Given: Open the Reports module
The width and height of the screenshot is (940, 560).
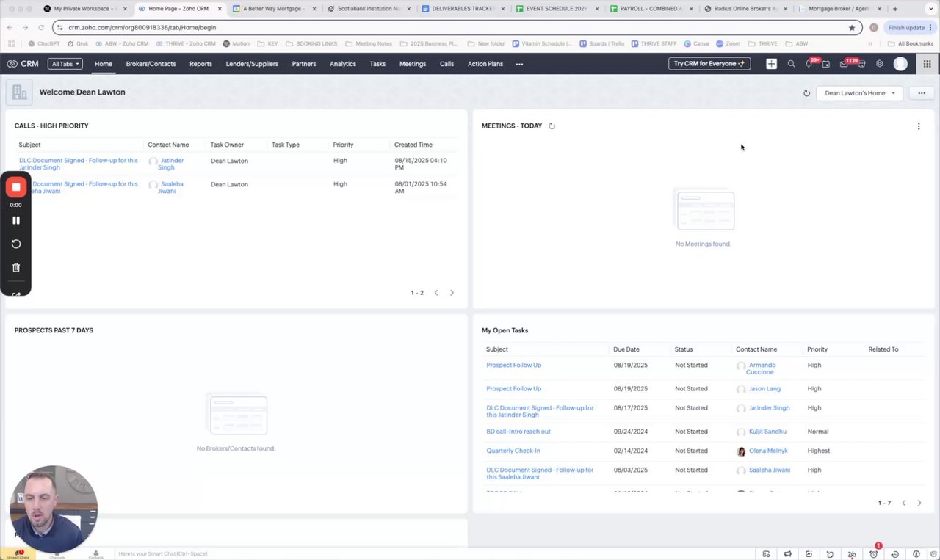Looking at the screenshot, I should coord(200,64).
